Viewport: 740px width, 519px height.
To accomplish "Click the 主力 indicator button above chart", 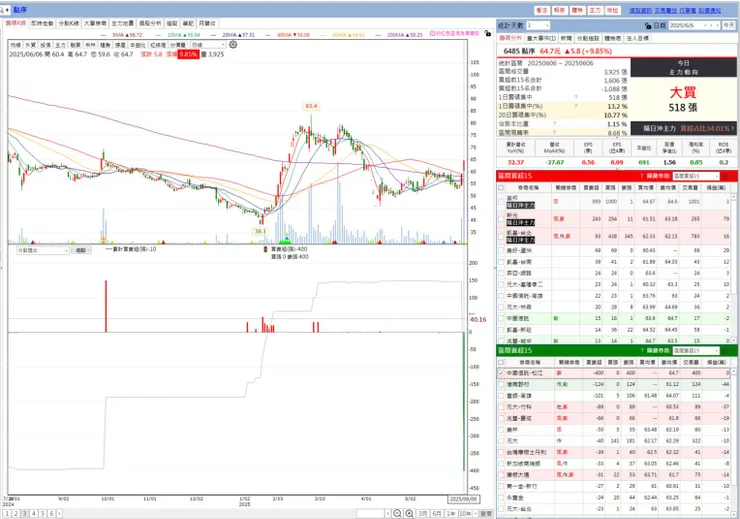I will 60,45.
